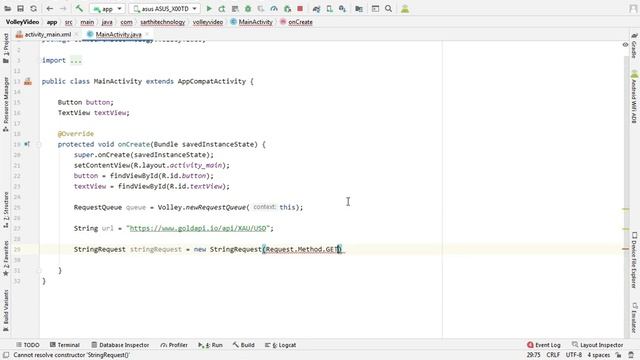This screenshot has height=360, width=640.
Task: Open Search Everywhere magnifier icon
Action: pyautogui.click(x=389, y=9)
